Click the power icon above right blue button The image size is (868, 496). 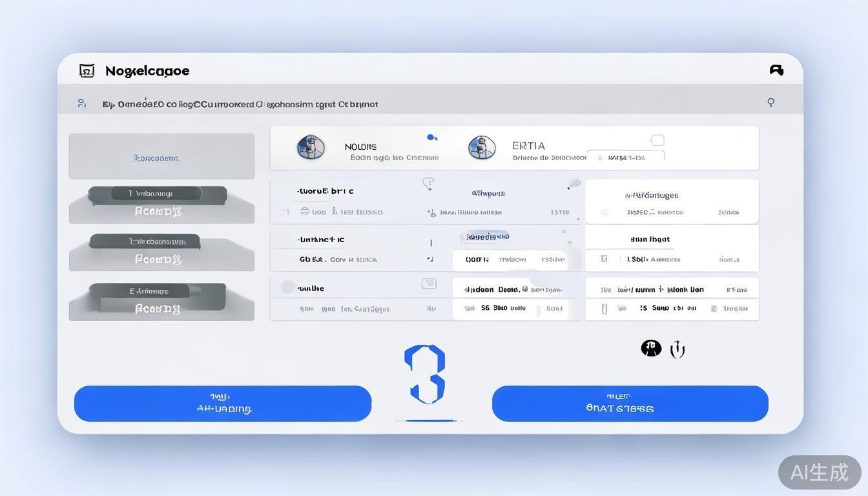[677, 349]
